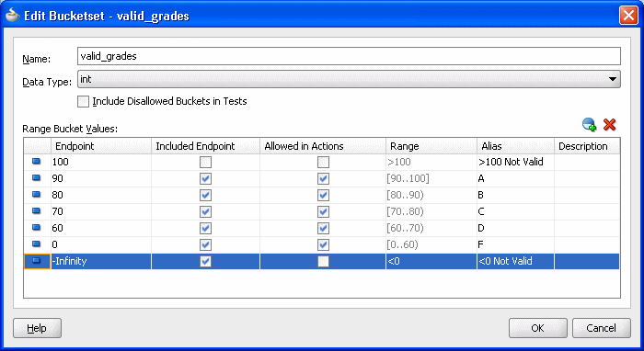Uncheck Included Endpoint for row 90
Image resolution: width=644 pixels, height=351 pixels.
pyautogui.click(x=205, y=179)
